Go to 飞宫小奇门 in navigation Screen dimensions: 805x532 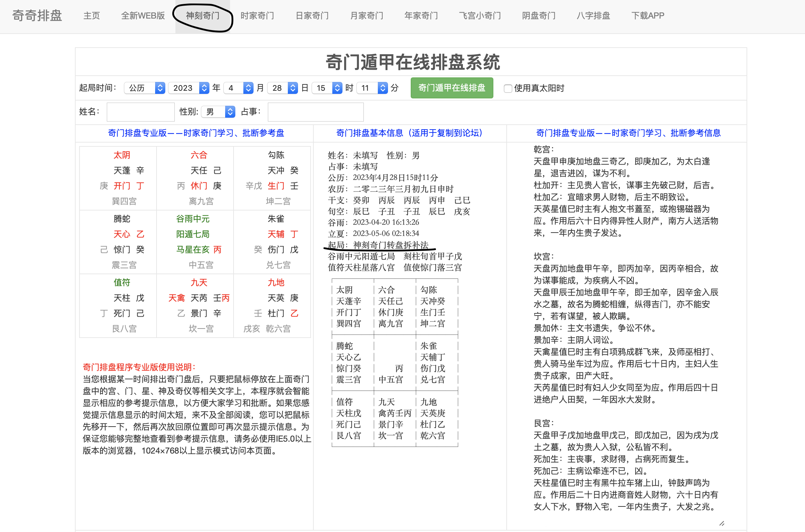(x=480, y=16)
